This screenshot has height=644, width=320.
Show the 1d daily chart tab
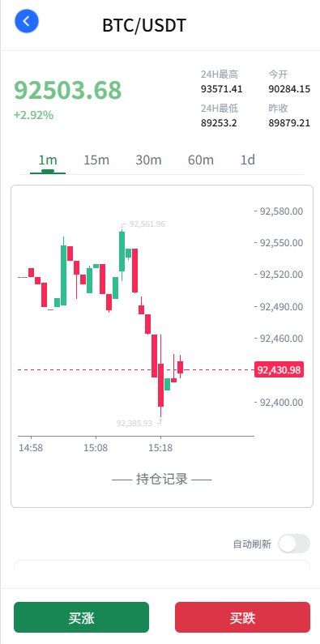248,160
